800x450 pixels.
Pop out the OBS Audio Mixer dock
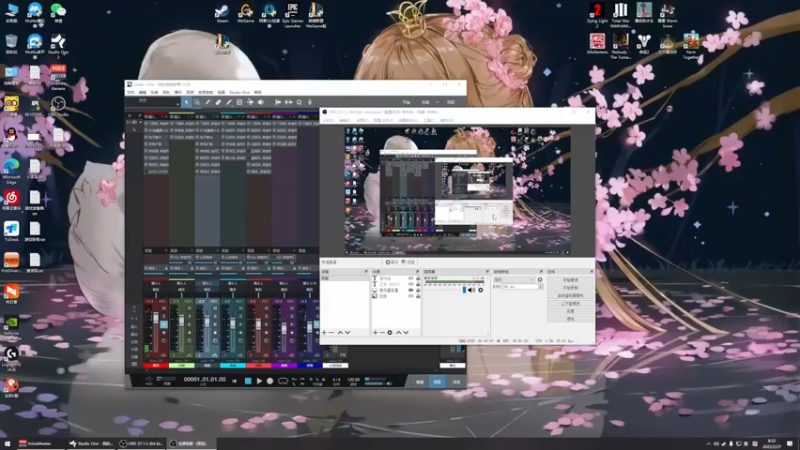pyautogui.click(x=487, y=271)
